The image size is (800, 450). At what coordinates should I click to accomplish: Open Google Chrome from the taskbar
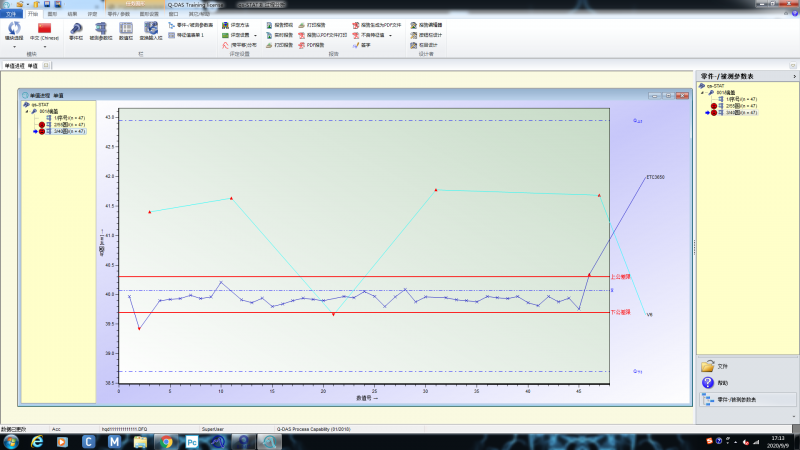click(166, 441)
